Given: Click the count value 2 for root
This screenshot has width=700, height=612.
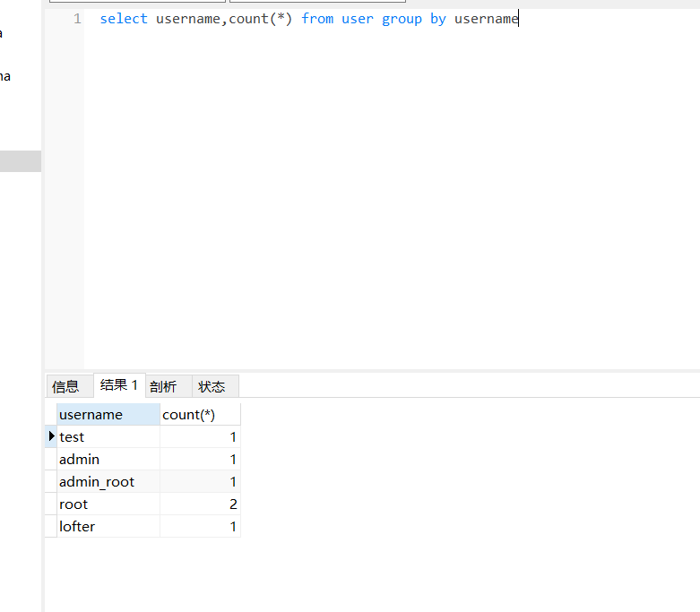Looking at the screenshot, I should tap(200, 504).
